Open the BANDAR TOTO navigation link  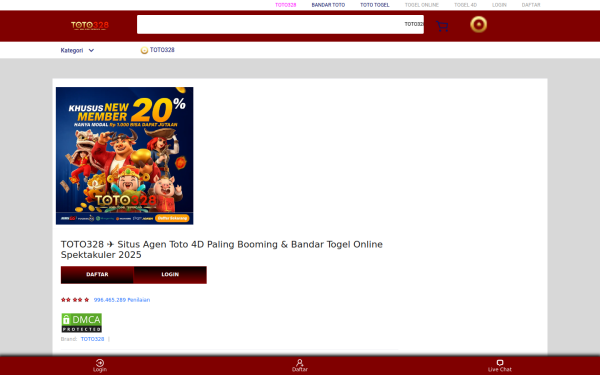point(328,5)
